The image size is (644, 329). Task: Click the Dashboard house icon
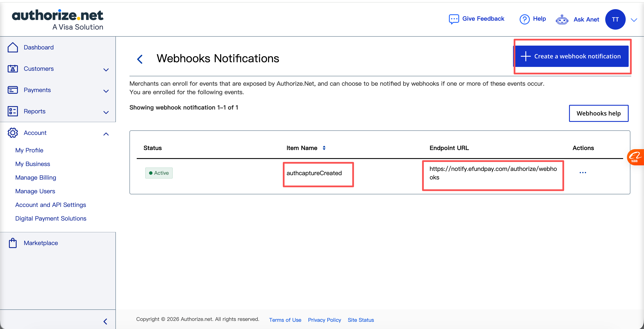tap(13, 47)
